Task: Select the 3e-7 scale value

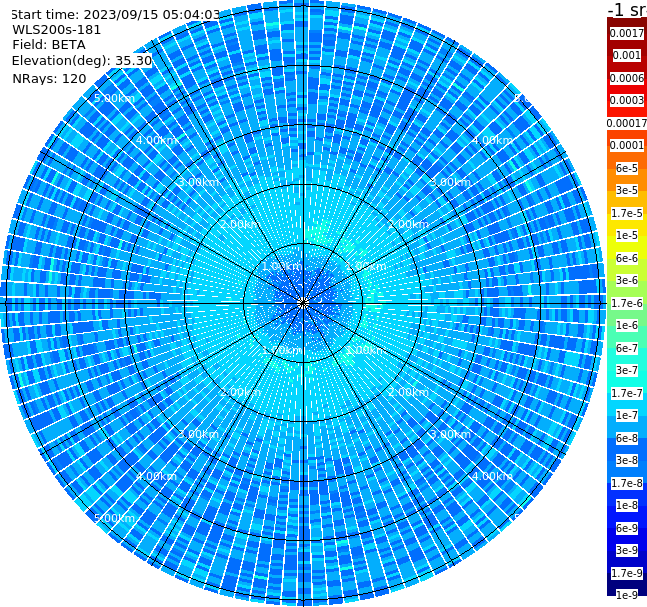Action: point(627,370)
